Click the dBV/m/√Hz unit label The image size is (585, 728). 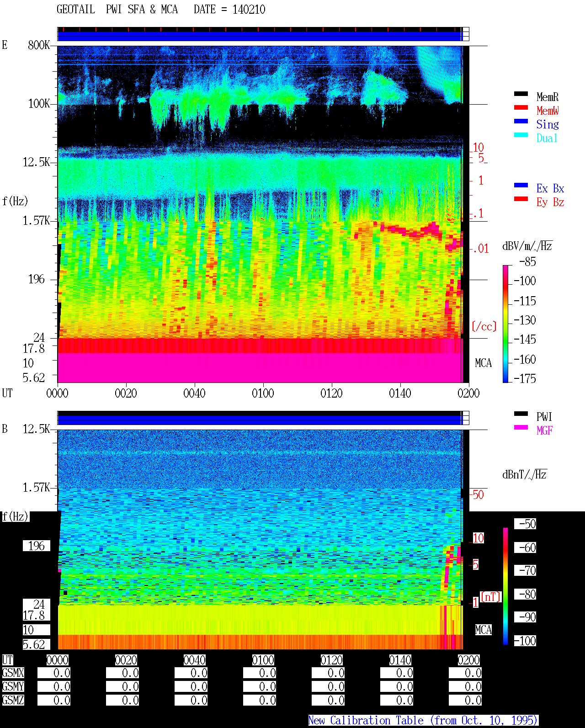point(527,246)
